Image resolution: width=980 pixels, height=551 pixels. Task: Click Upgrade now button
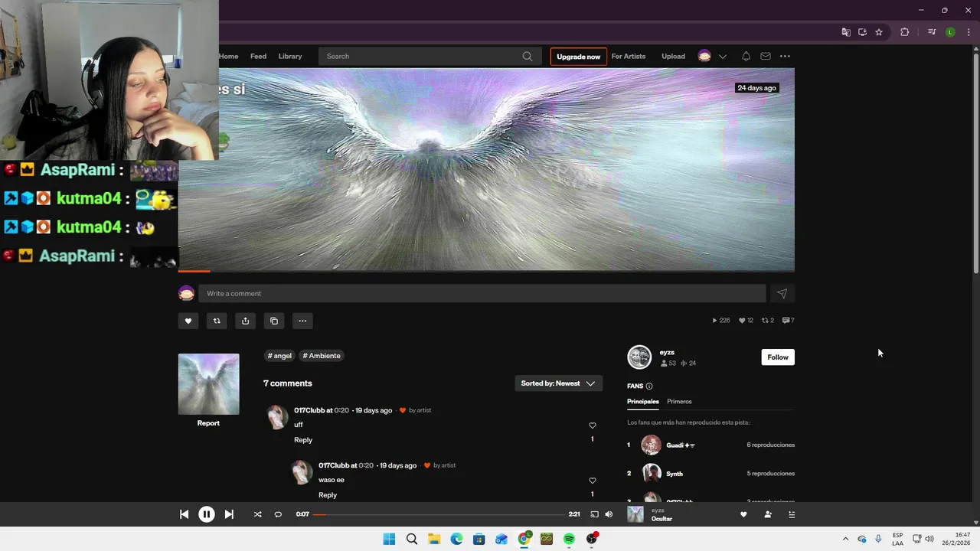coord(579,57)
